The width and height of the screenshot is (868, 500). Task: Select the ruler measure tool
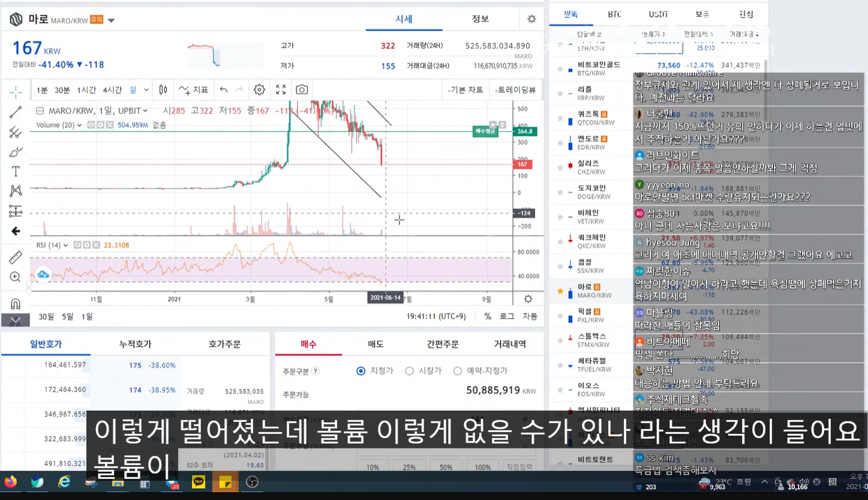[x=16, y=257]
